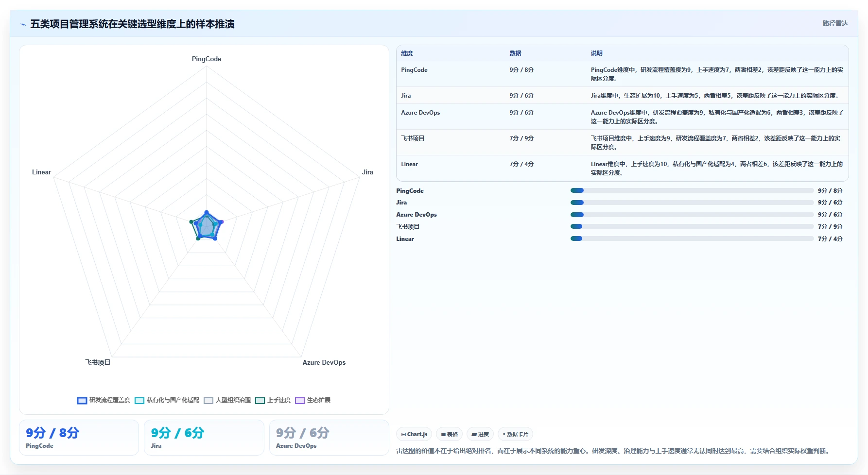Screen dimensions: 868x475
Task: Click the 7分 / 4分 value beside Linear progress bar
Action: (830, 239)
